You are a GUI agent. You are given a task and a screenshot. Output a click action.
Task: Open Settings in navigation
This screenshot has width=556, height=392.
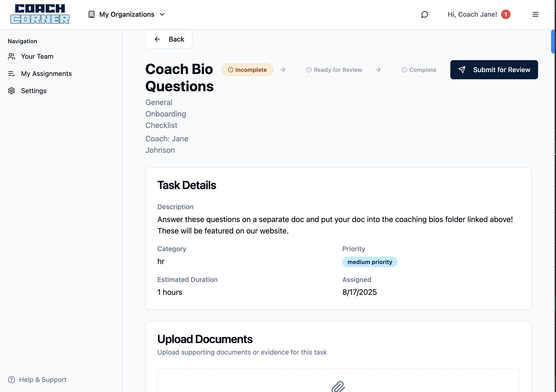click(x=27, y=91)
